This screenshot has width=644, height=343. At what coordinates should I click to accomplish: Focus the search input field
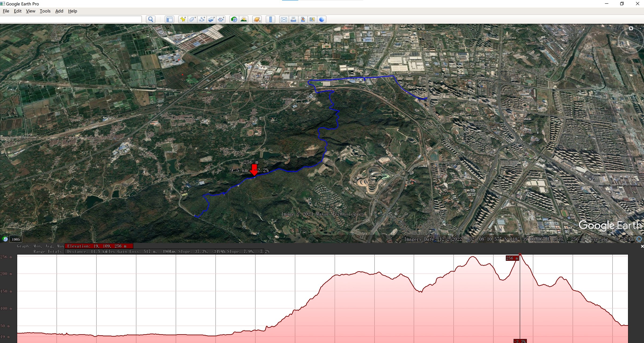pos(71,19)
